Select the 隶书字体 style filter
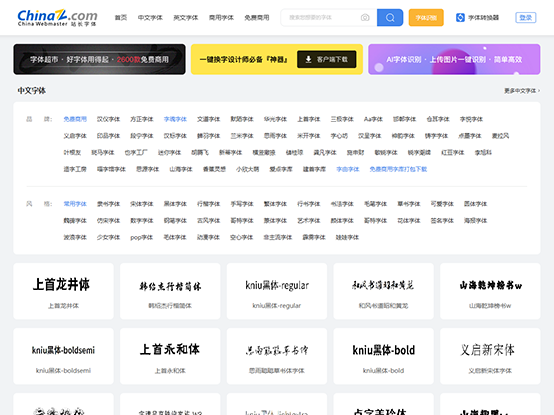This screenshot has height=415, width=554. (x=108, y=204)
